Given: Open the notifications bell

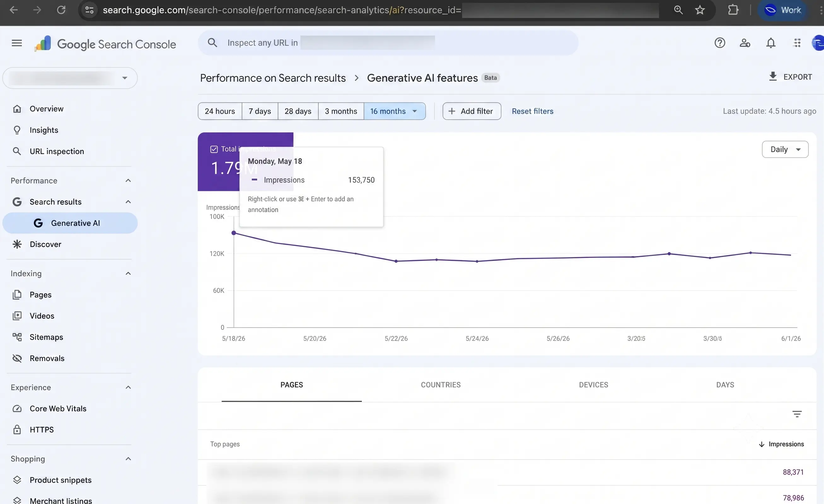Looking at the screenshot, I should pyautogui.click(x=771, y=43).
